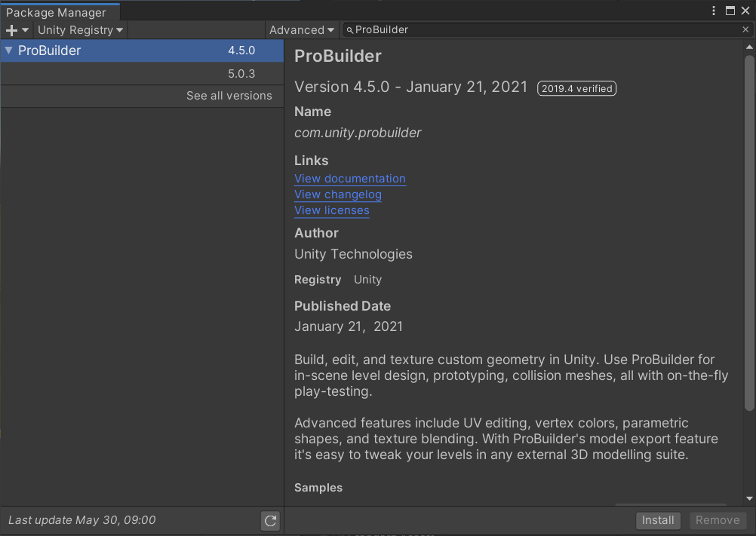Viewport: 756px width, 536px height.
Task: Click the vertical scrollbar on the right
Action: (x=748, y=226)
